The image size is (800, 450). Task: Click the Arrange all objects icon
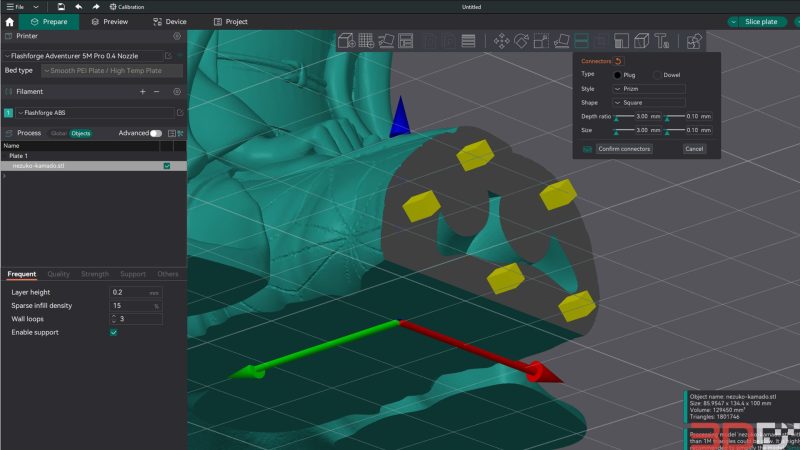(406, 41)
